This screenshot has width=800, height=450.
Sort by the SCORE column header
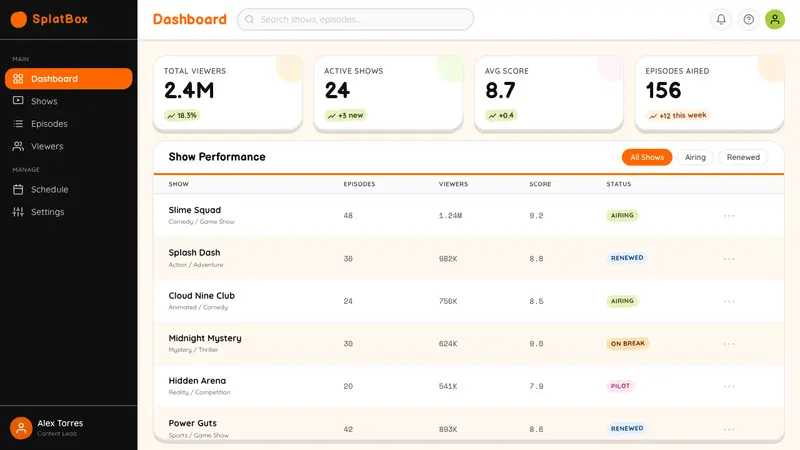pyautogui.click(x=540, y=184)
